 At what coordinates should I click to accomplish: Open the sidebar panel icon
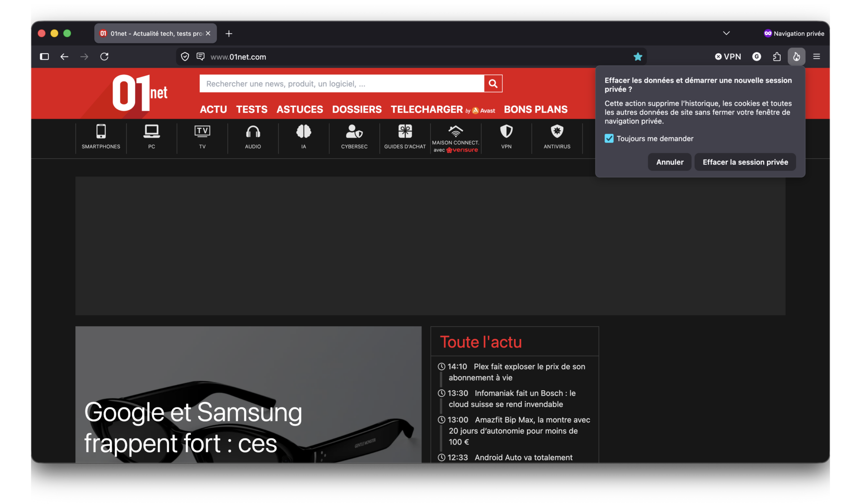(x=44, y=56)
